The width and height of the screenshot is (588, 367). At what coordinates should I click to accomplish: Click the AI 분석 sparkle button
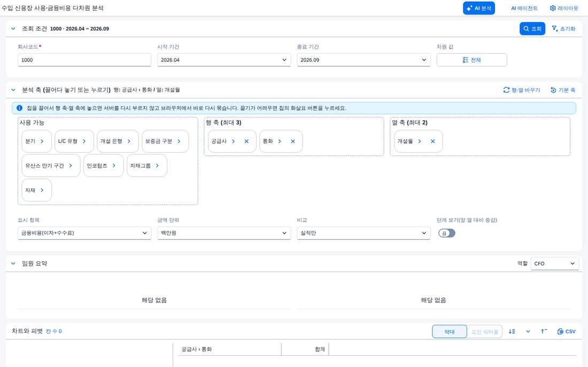click(478, 8)
